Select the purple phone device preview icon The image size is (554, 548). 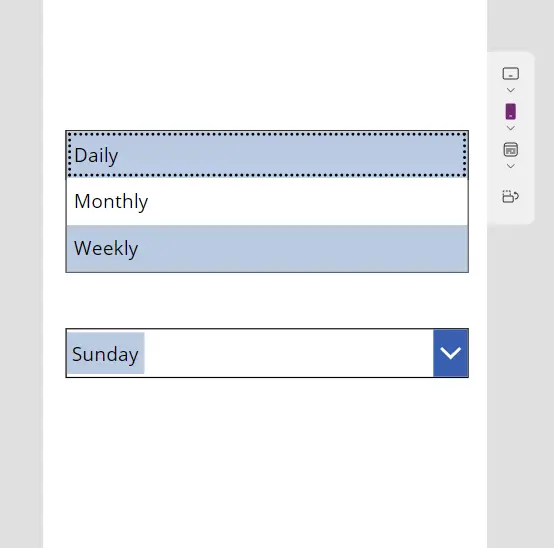pos(511,112)
